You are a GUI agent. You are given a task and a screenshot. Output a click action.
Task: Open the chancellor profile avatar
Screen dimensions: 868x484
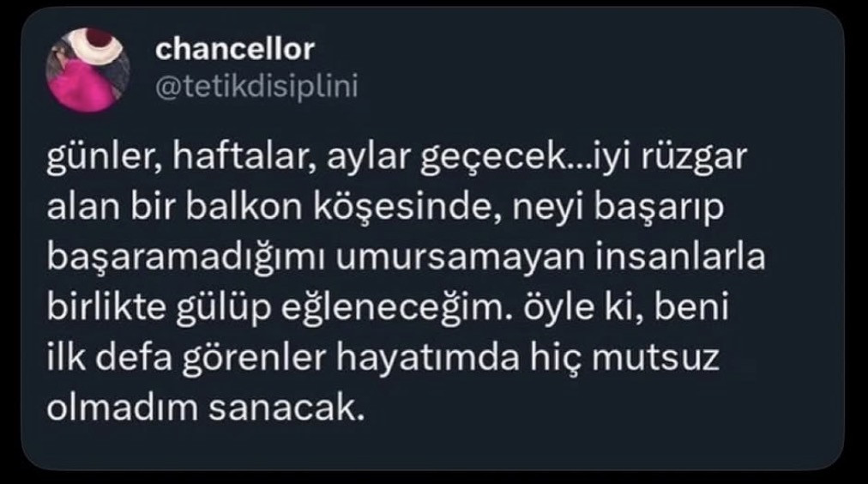(88, 70)
